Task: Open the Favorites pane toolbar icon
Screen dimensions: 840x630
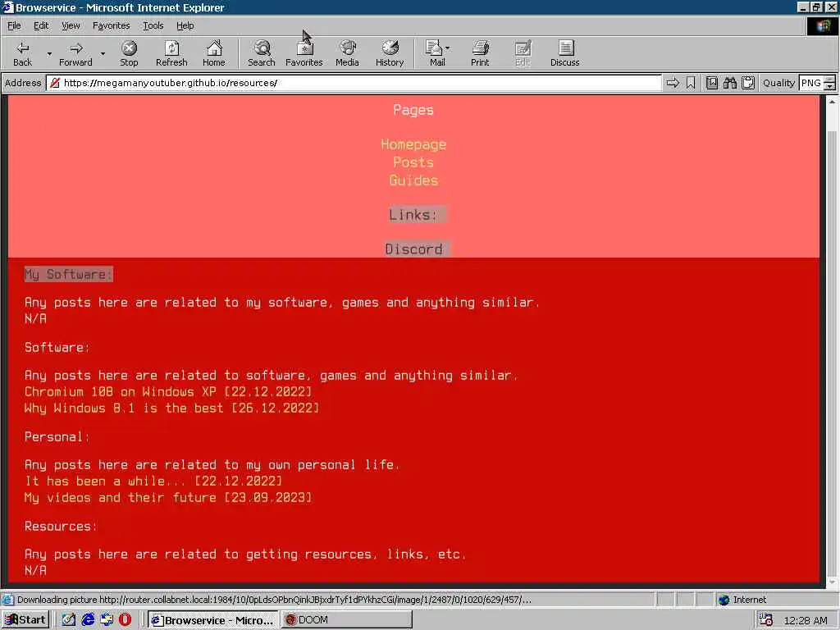Action: [304, 53]
